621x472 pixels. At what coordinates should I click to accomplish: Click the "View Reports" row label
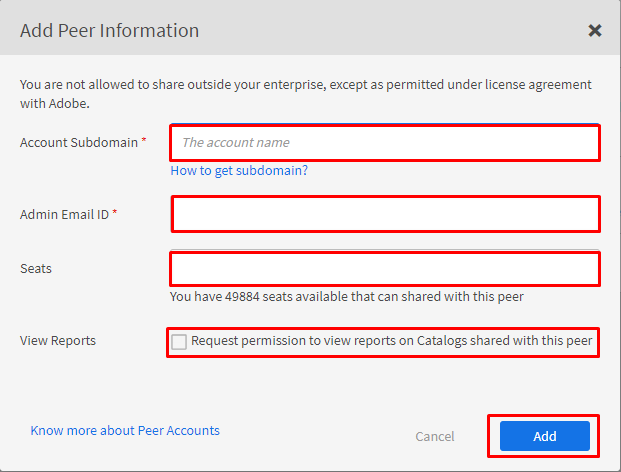[58, 341]
